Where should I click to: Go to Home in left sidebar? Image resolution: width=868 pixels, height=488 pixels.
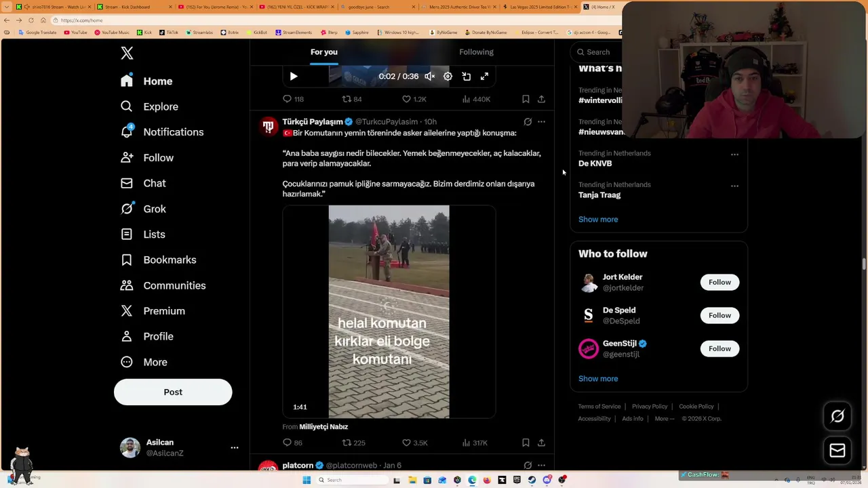point(146,81)
